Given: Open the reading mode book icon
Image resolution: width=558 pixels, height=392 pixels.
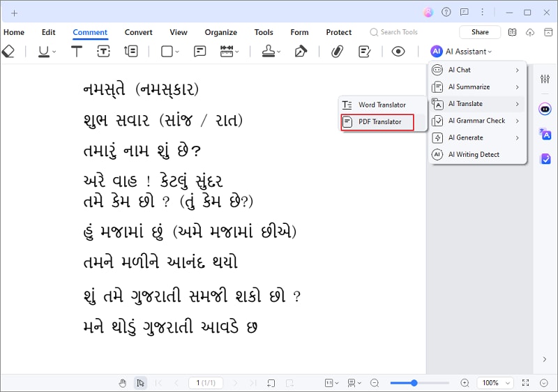Looking at the screenshot, I should [x=512, y=32].
